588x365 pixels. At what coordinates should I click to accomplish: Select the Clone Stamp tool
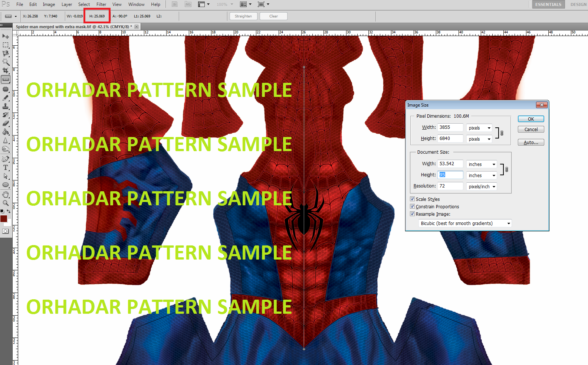pyautogui.click(x=6, y=106)
